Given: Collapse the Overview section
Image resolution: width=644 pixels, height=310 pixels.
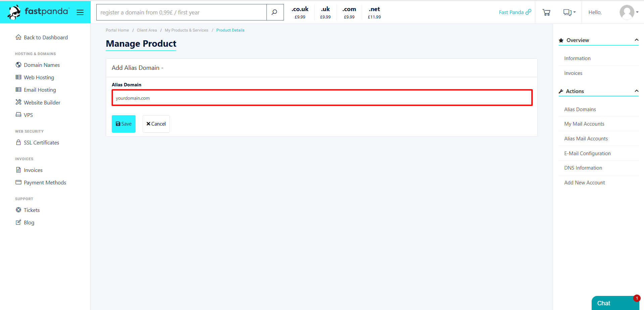Looking at the screenshot, I should (636, 40).
